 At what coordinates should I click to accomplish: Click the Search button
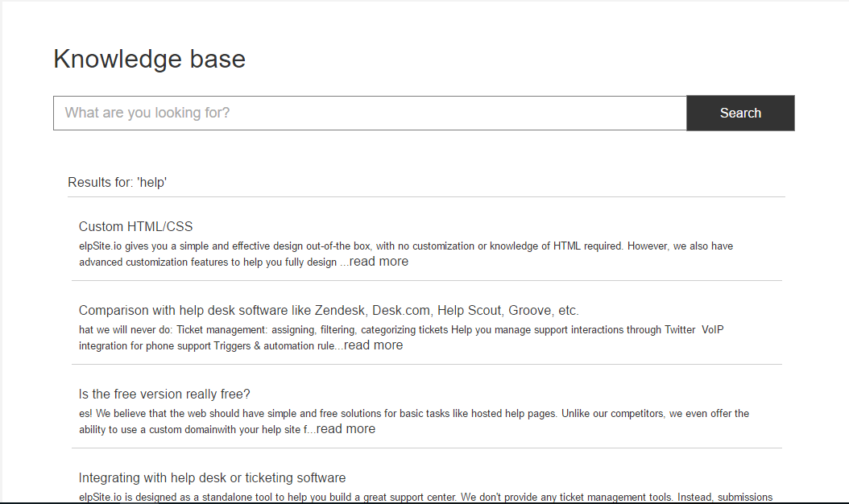(739, 113)
